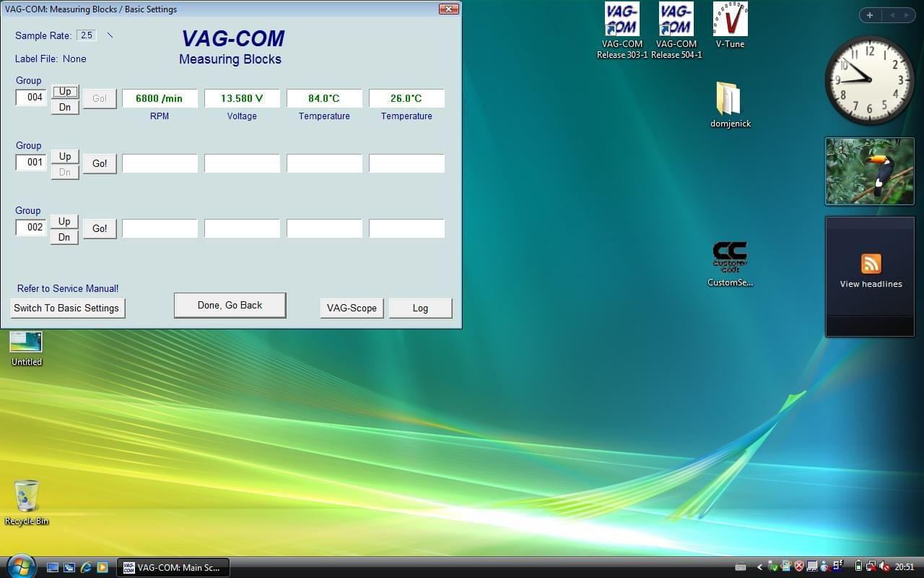
Task: Launch the V-Tune desktop icon
Action: 730,25
